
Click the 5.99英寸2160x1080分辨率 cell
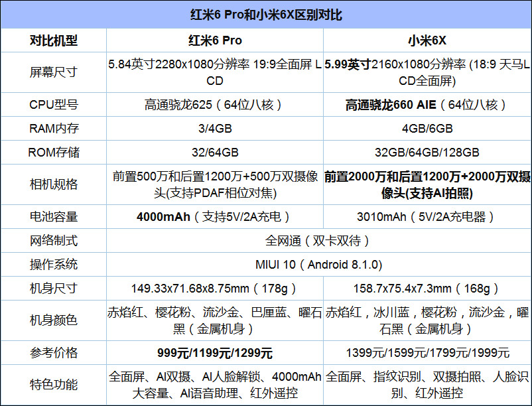click(427, 72)
